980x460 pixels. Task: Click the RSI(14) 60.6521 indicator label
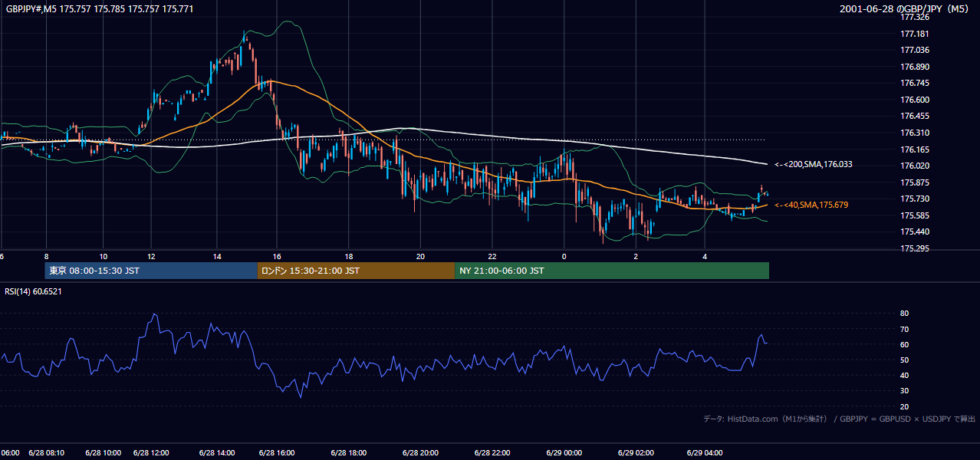pyautogui.click(x=34, y=291)
